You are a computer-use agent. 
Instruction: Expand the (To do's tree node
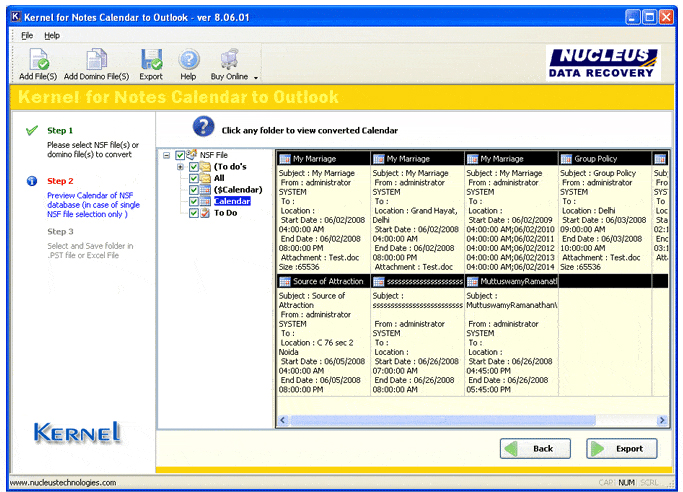point(180,167)
